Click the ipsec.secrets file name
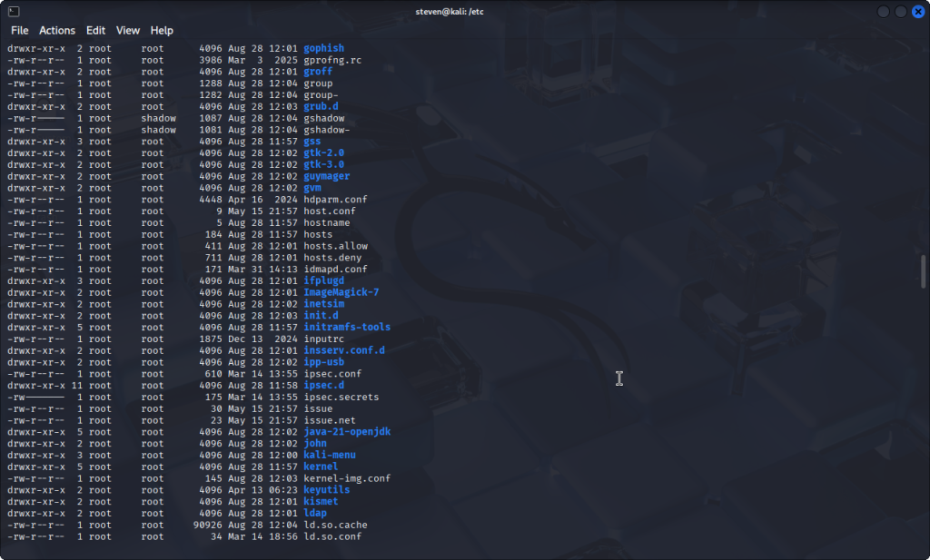This screenshot has height=560, width=930. point(341,397)
